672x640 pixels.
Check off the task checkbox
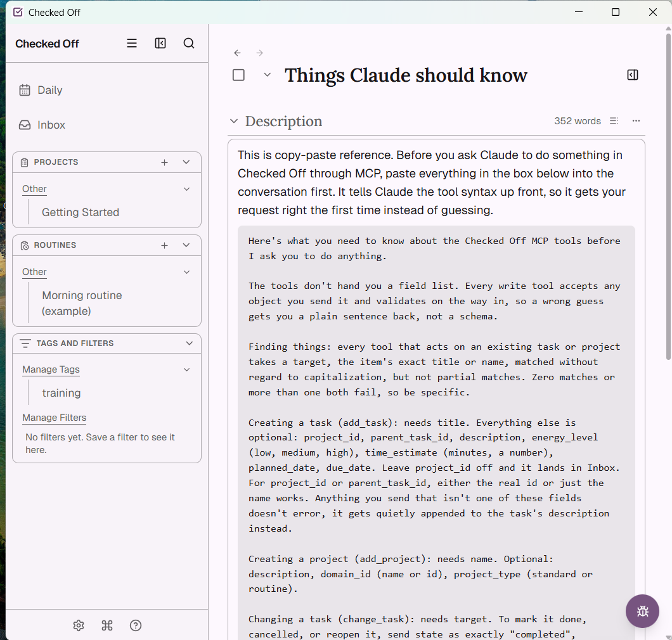[239, 75]
